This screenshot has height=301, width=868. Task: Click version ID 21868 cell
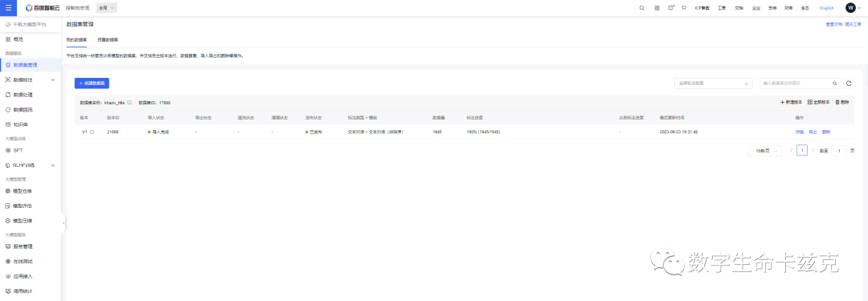click(x=113, y=132)
